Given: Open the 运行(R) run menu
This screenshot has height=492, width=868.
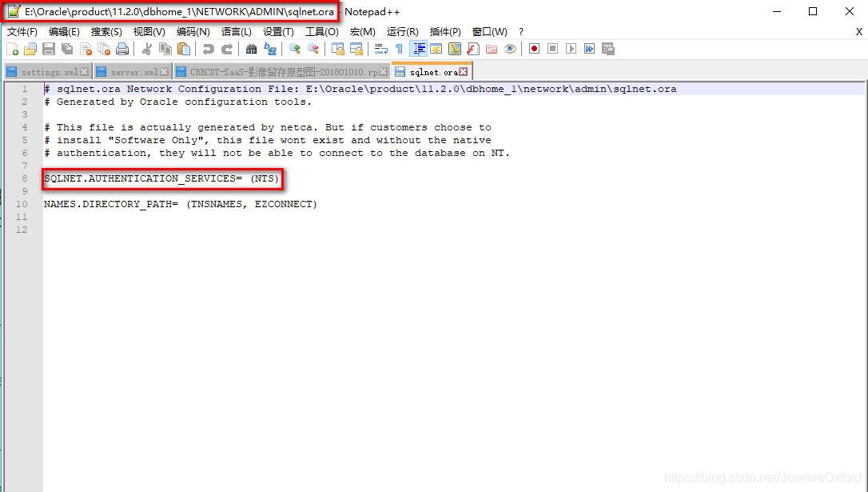Looking at the screenshot, I should 402,32.
